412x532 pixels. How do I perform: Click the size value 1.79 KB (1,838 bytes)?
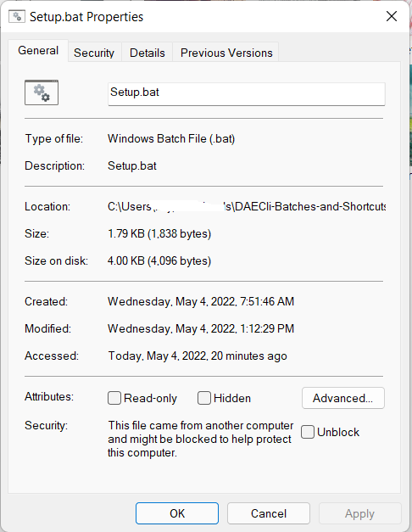tap(159, 234)
